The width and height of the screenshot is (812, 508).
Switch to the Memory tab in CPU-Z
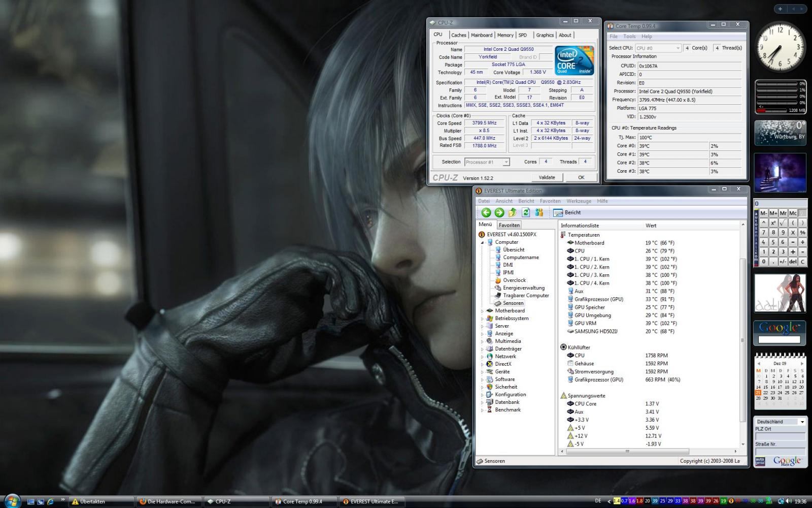[x=505, y=35]
